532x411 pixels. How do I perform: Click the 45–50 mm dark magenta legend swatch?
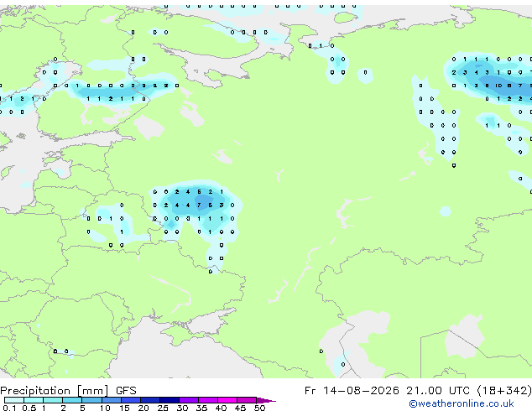tap(247, 400)
